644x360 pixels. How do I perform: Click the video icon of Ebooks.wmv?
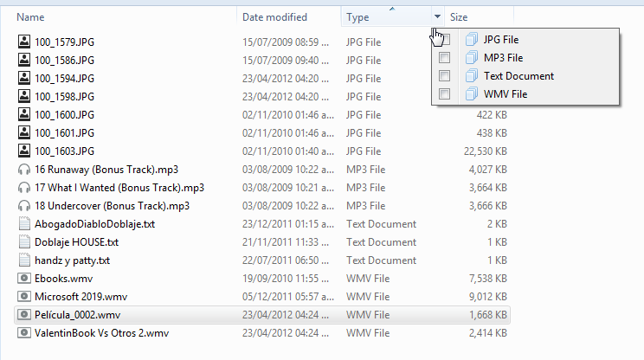(x=24, y=279)
